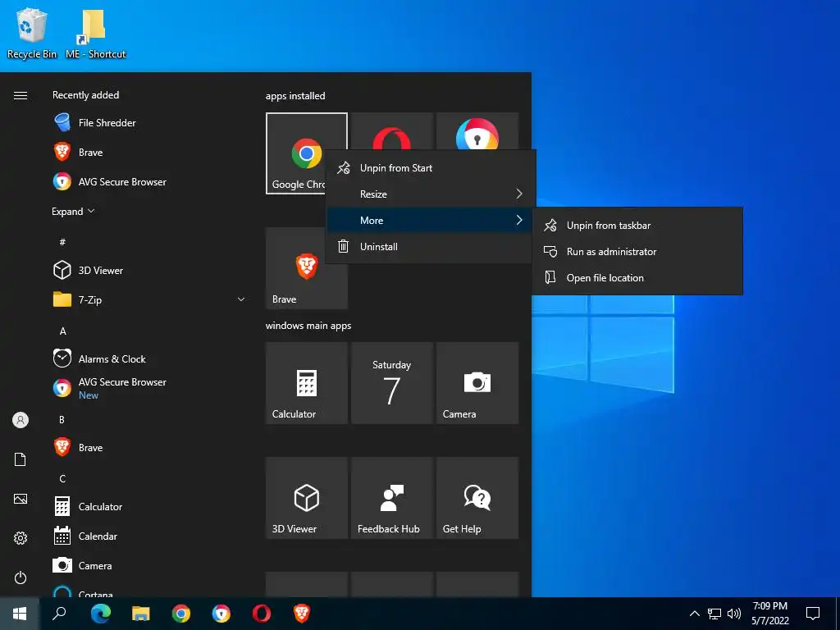Launch Opera from taskbar
This screenshot has width=840, height=630.
(x=262, y=614)
